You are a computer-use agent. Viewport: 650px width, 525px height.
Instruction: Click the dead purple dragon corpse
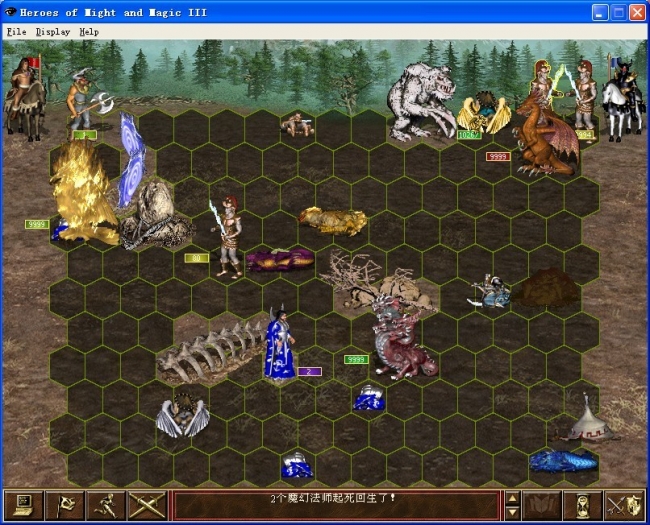click(x=280, y=260)
